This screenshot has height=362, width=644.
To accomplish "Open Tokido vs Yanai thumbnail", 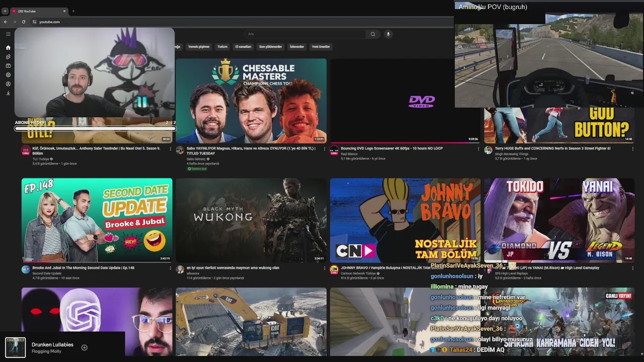I will 559,220.
